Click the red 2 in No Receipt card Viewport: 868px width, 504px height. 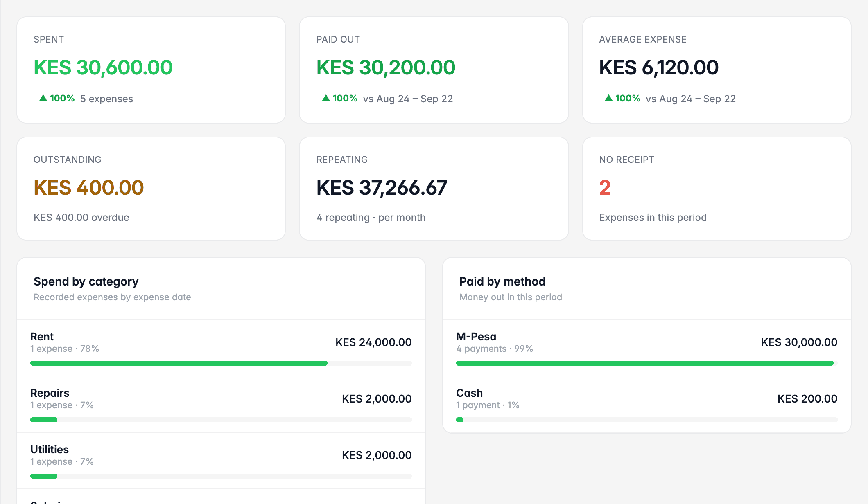(x=605, y=188)
